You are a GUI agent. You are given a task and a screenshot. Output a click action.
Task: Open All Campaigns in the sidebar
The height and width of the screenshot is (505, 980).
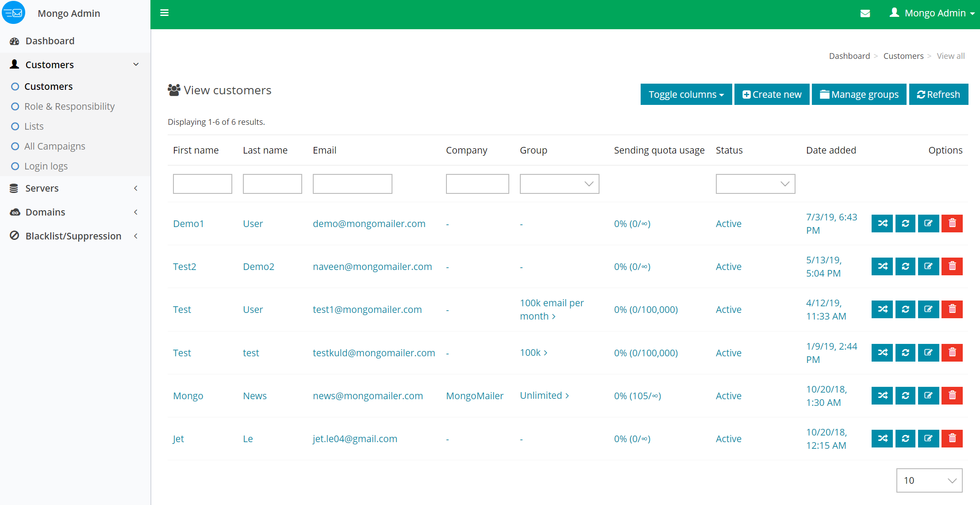(x=54, y=146)
